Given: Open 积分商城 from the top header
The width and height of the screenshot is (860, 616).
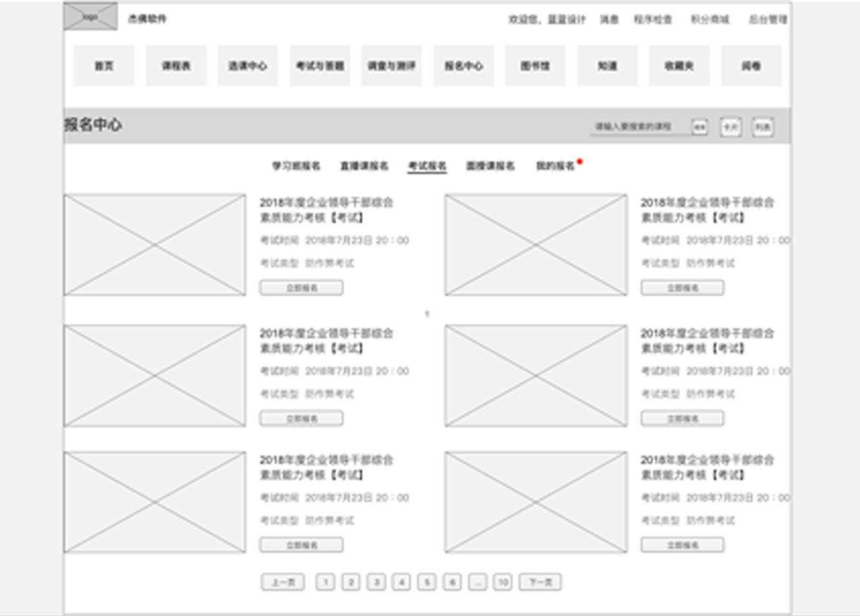Looking at the screenshot, I should tap(710, 20).
